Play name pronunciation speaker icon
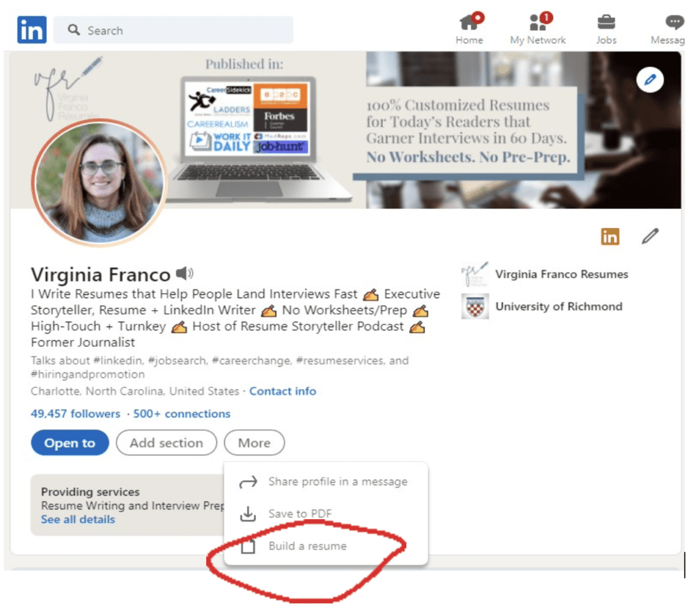 tap(184, 273)
